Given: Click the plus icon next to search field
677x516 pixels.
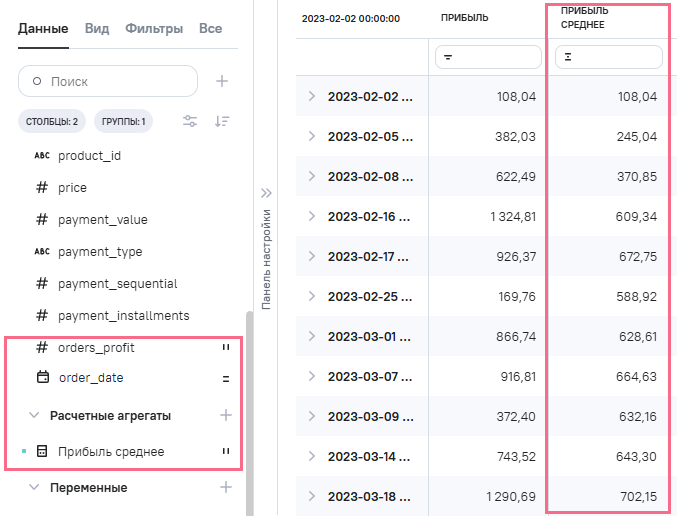Looking at the screenshot, I should 222,81.
